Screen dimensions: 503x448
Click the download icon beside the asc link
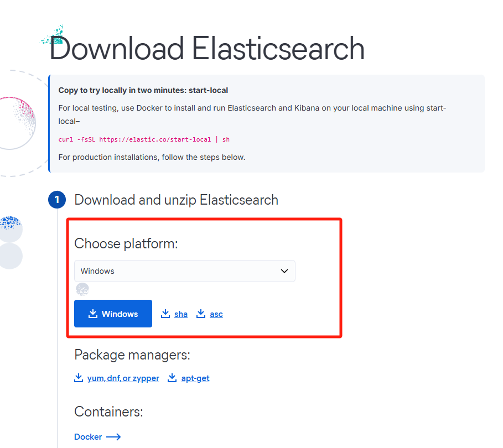[200, 314]
